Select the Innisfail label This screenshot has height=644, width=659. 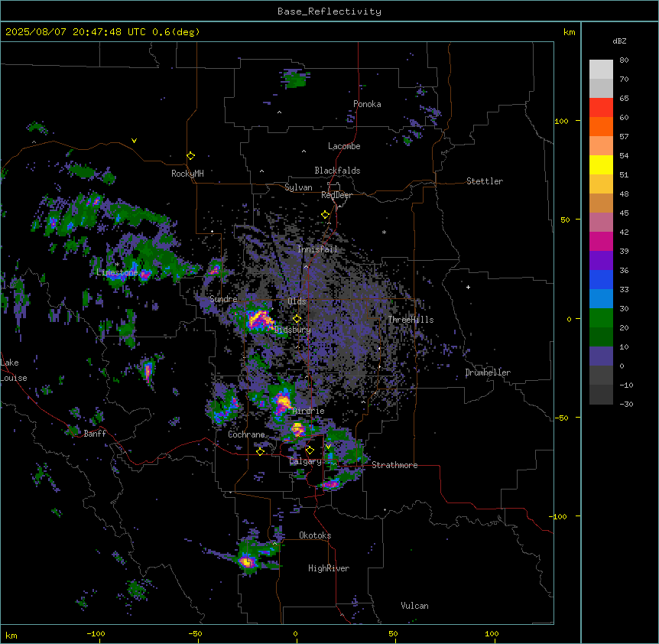[318, 249]
